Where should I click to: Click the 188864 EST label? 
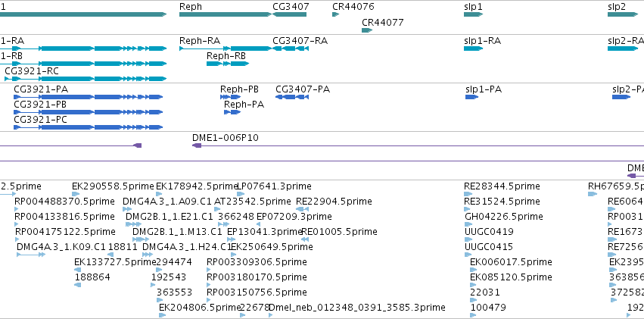[x=92, y=277]
